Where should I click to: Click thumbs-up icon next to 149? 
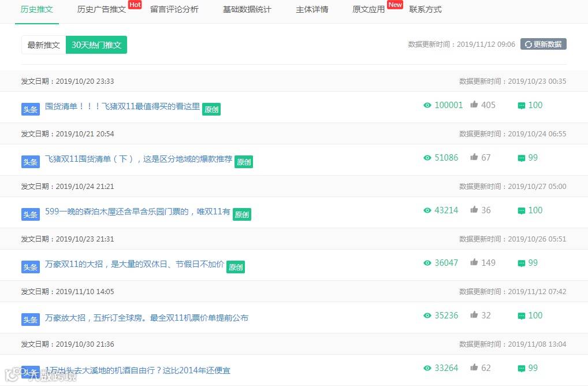point(474,262)
